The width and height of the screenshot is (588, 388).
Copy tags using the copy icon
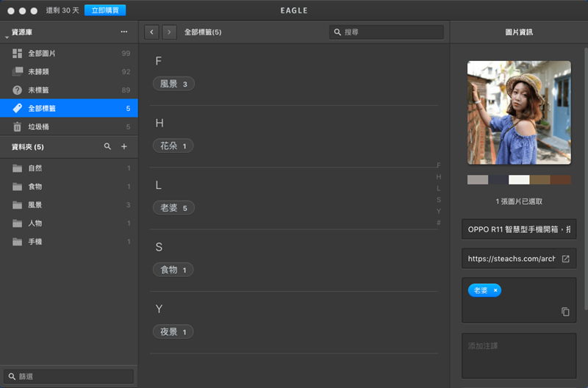click(x=565, y=312)
